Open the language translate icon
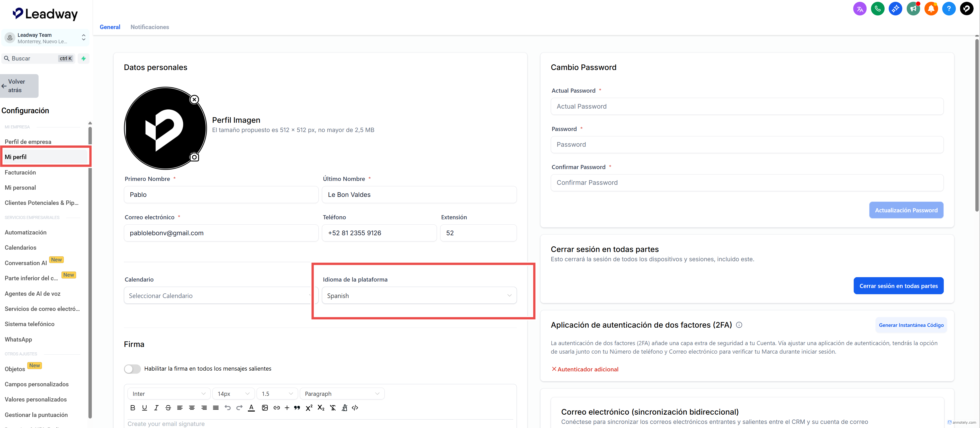This screenshot has height=428, width=980. [859, 9]
